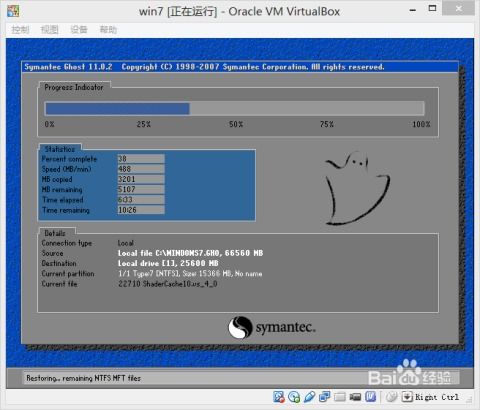Click the Source line with WINDOWS7.GHO
The width and height of the screenshot is (480, 410).
[190, 253]
